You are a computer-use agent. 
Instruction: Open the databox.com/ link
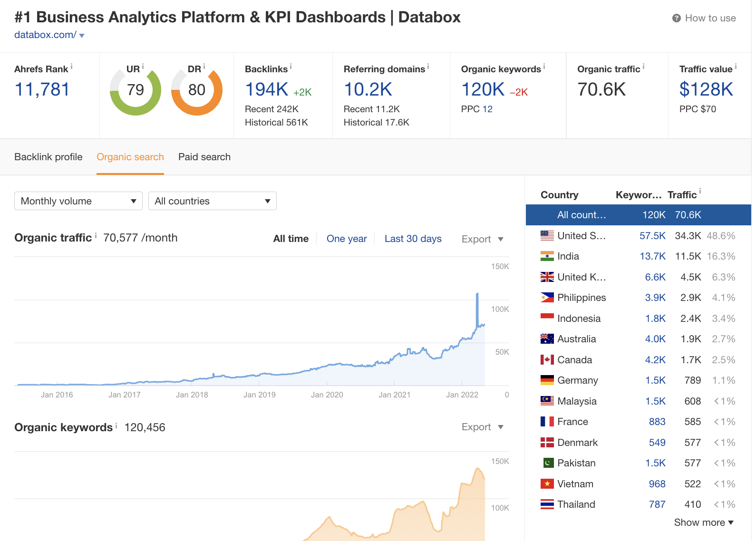pos(45,35)
